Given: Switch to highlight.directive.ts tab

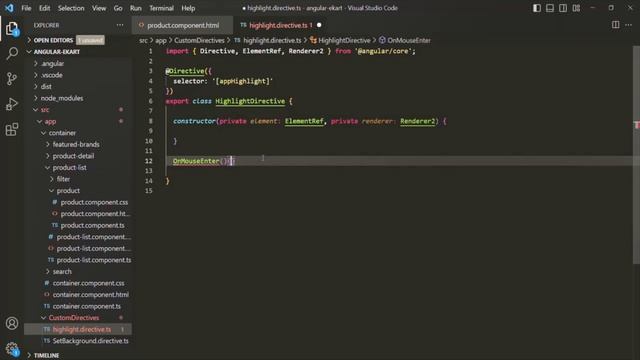Looking at the screenshot, I should (x=280, y=25).
